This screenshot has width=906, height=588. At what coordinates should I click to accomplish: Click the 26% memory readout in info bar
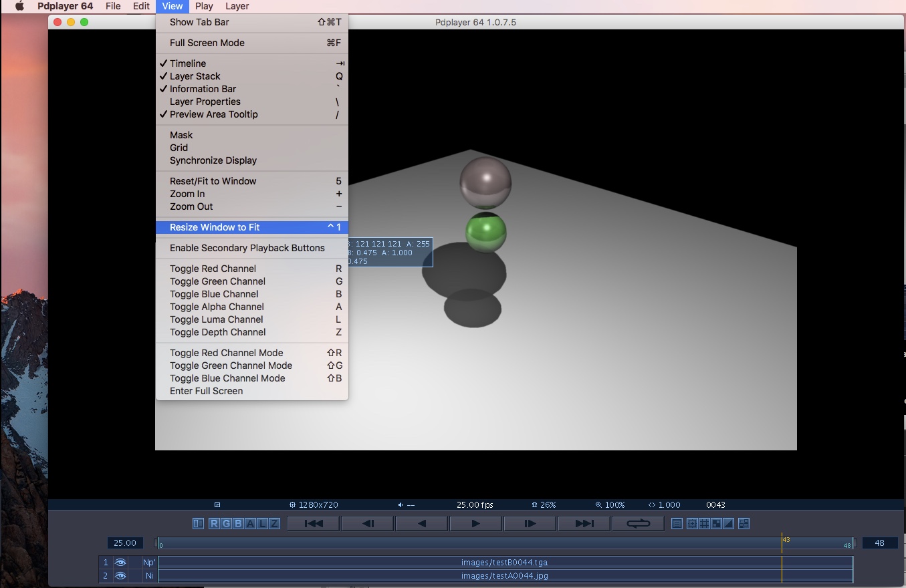click(x=544, y=505)
